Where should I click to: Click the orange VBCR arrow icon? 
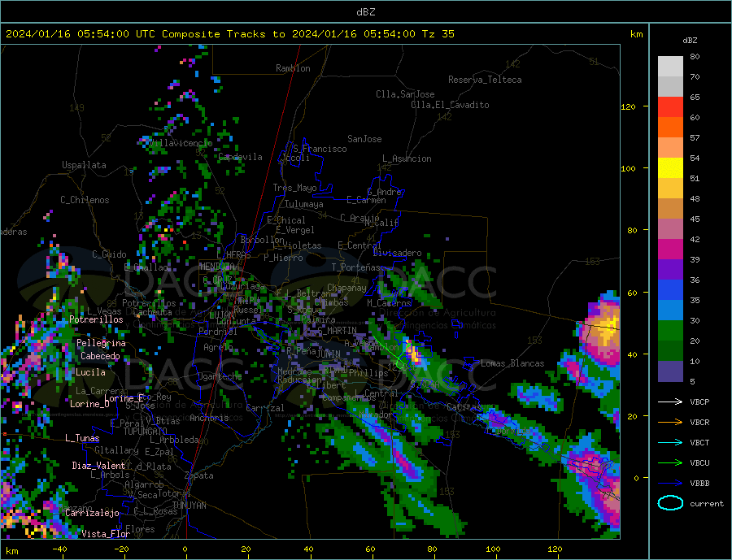click(670, 423)
